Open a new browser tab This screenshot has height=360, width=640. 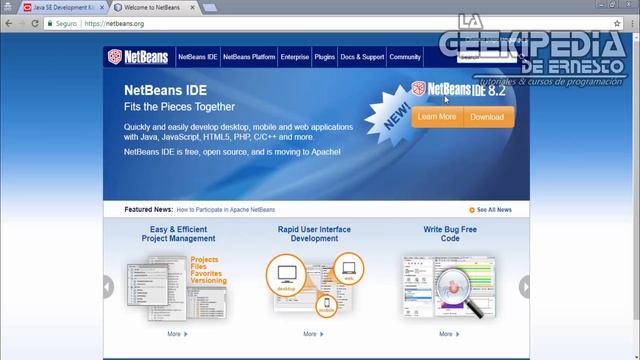[210, 8]
